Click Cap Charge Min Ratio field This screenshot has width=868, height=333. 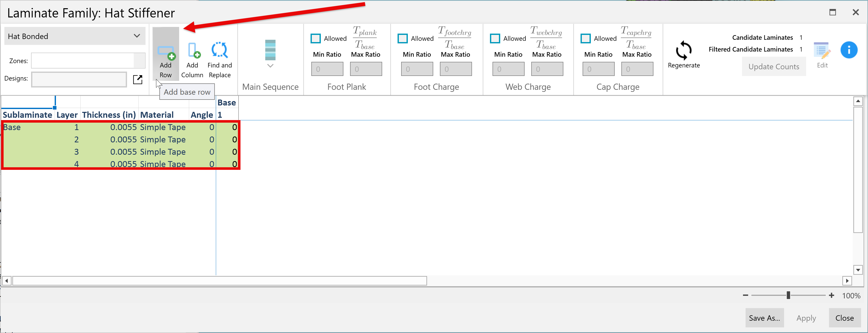[x=599, y=69]
